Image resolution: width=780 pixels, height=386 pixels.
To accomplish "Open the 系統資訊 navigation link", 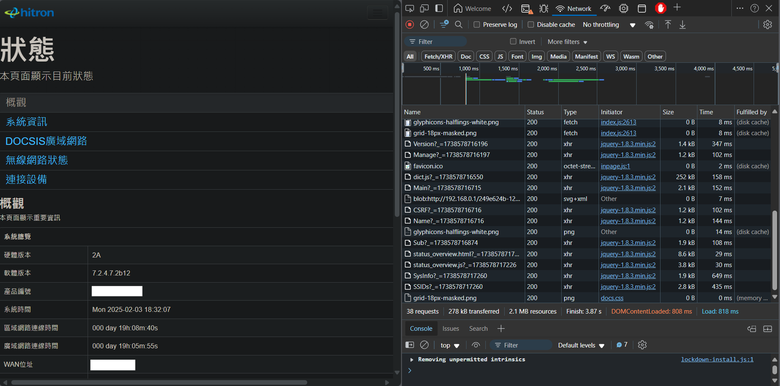I will coord(26,122).
